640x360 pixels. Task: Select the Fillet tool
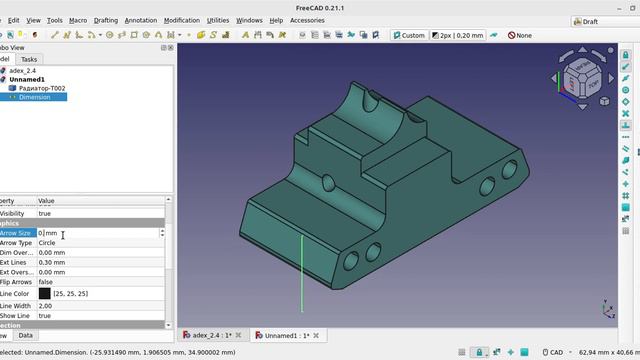pos(79,35)
